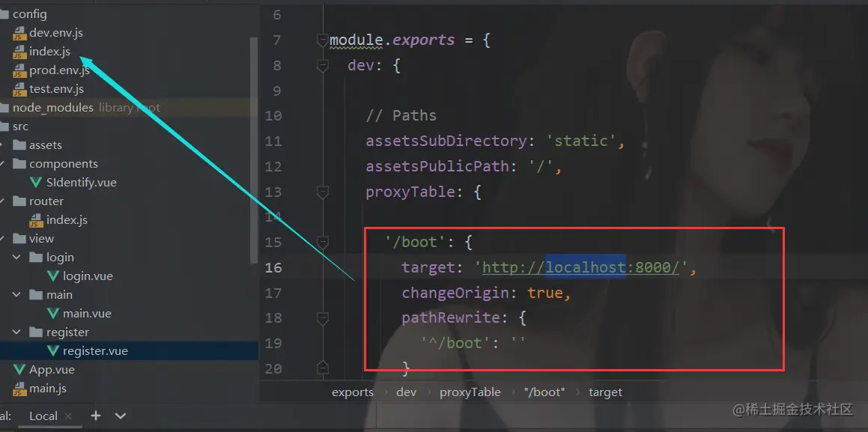
Task: Click the project panel vertical scrollbar
Action: [254, 150]
